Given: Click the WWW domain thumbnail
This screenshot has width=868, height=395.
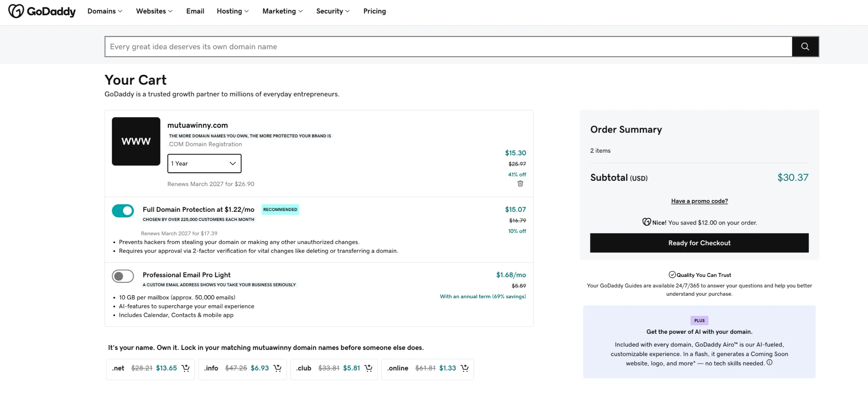Looking at the screenshot, I should 136,141.
